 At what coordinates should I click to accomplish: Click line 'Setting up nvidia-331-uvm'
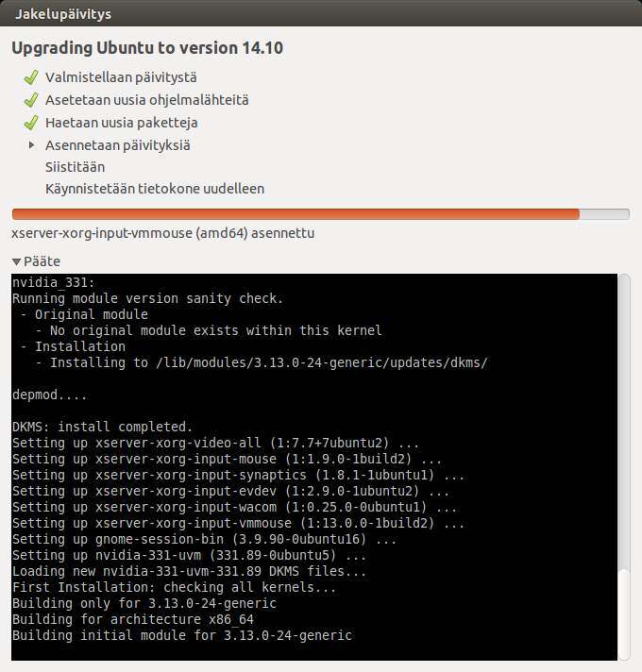189,555
